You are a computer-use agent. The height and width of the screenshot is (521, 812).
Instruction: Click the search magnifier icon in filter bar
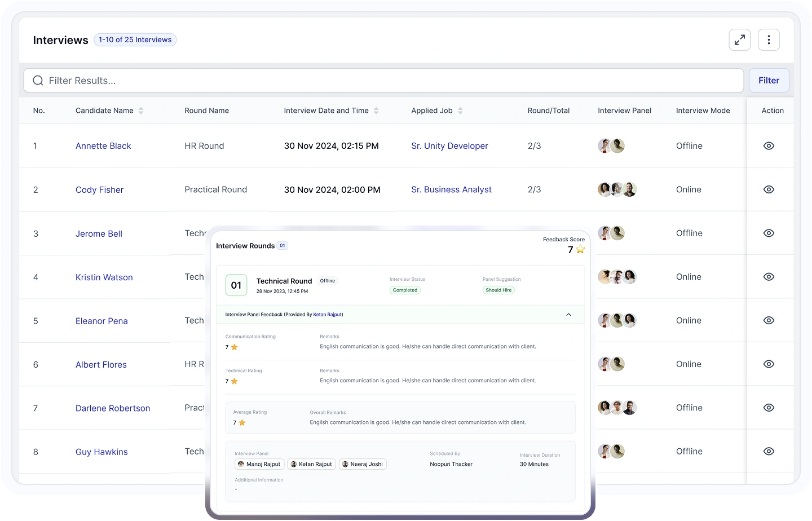(38, 80)
